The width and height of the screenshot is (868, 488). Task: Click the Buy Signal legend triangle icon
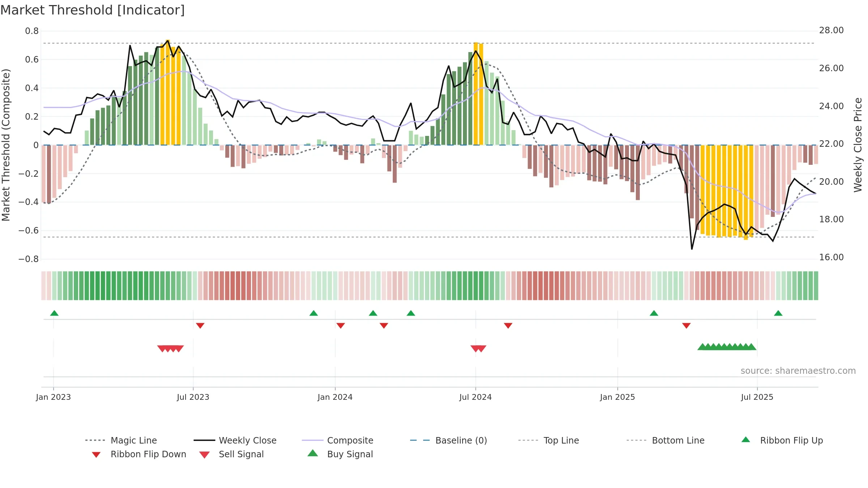click(313, 453)
